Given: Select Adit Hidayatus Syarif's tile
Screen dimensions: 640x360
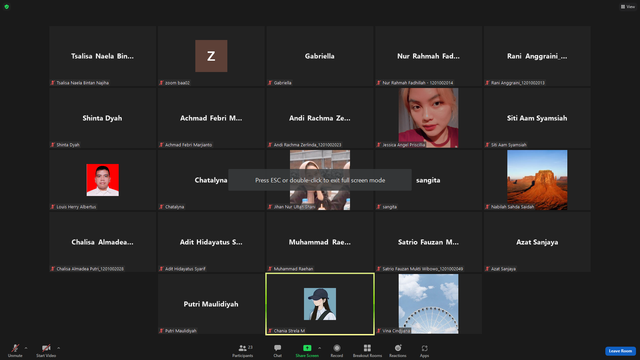Looking at the screenshot, I should (211, 242).
